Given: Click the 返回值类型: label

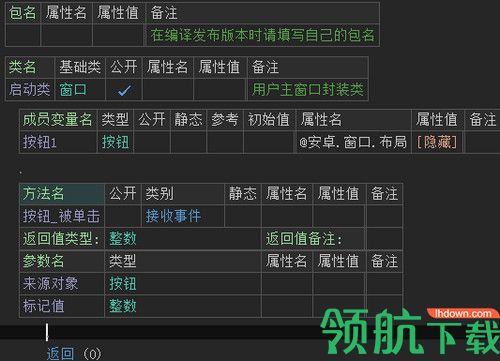Looking at the screenshot, I should point(61,239).
